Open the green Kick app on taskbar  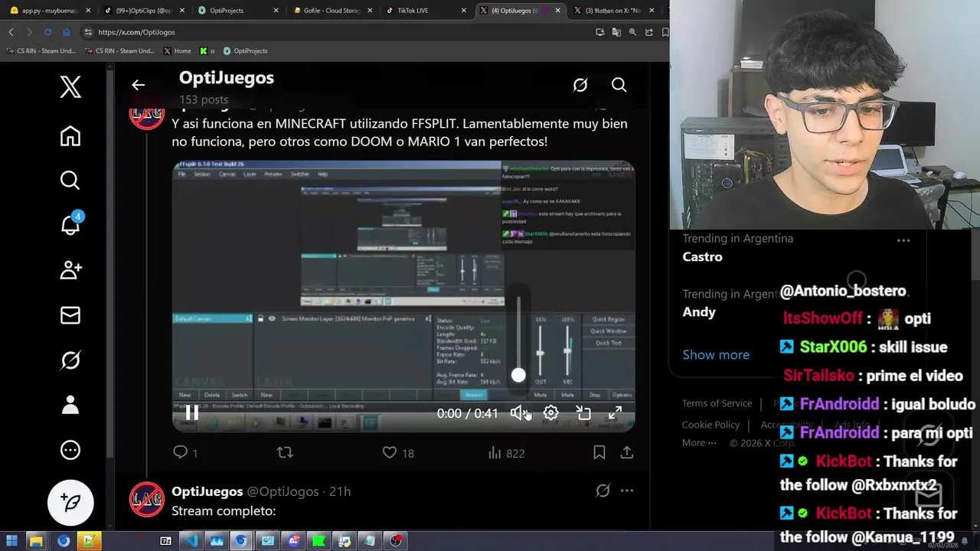click(x=318, y=541)
